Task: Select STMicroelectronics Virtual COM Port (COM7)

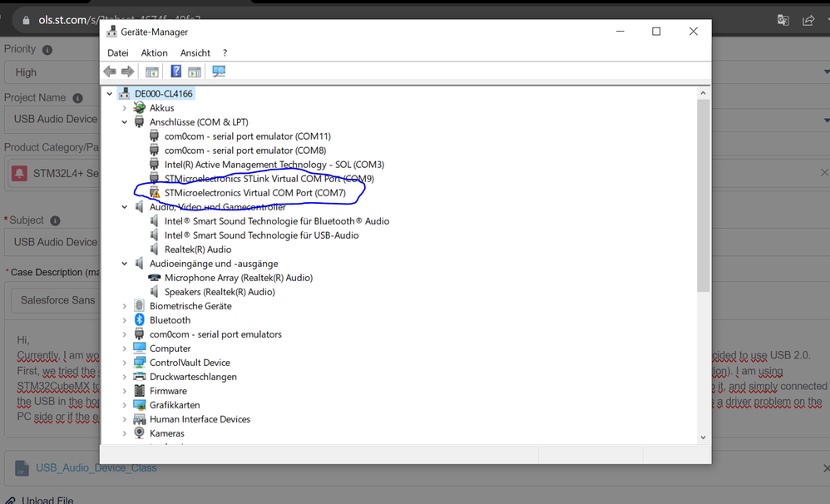Action: pyautogui.click(x=255, y=193)
